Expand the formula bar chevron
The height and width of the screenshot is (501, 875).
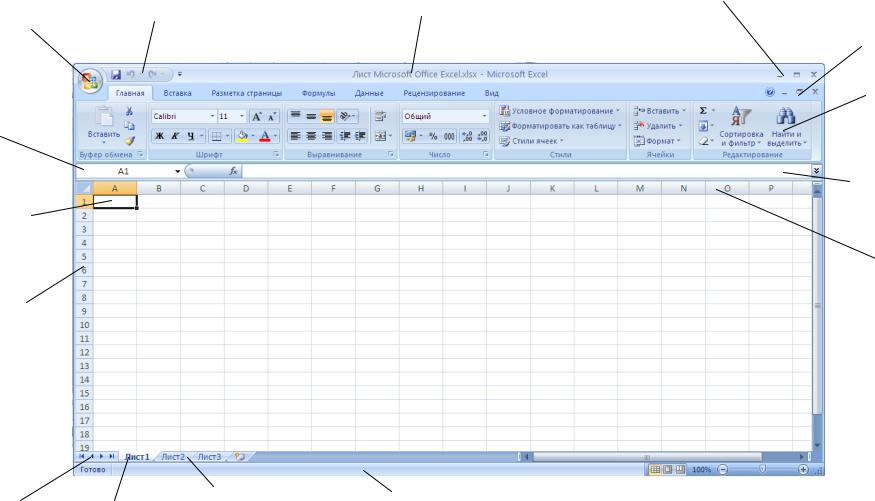[816, 171]
